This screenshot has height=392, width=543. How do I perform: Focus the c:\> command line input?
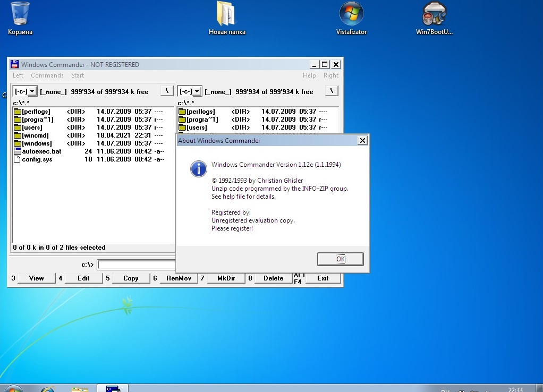[137, 265]
